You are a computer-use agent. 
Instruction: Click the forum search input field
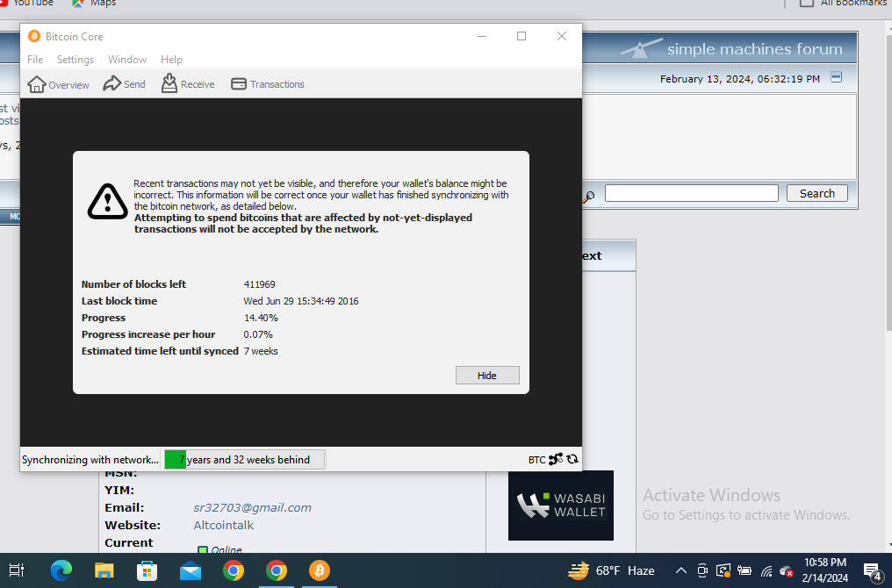pyautogui.click(x=691, y=193)
